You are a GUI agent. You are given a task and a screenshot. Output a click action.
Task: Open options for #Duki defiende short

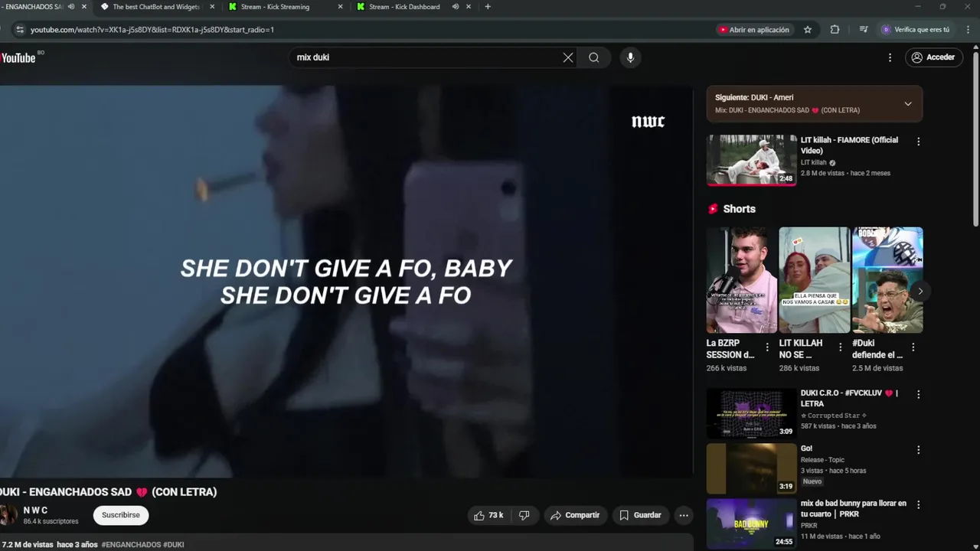click(x=913, y=347)
